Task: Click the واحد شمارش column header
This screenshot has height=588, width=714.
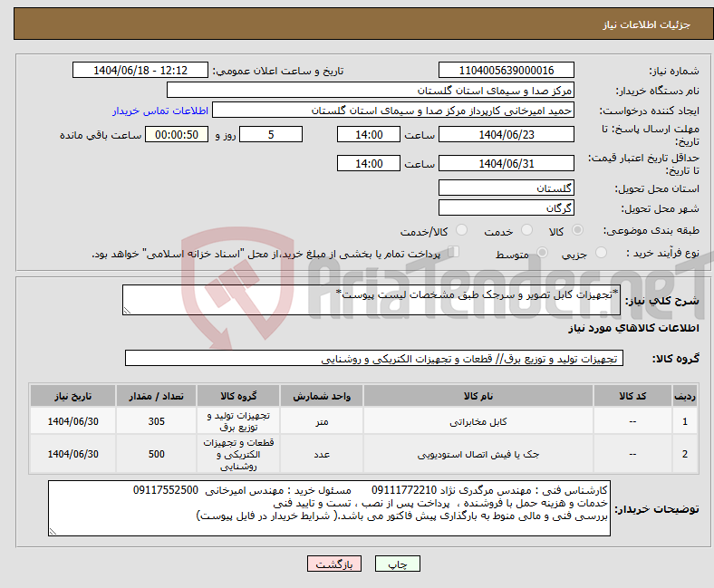Action: coord(322,396)
